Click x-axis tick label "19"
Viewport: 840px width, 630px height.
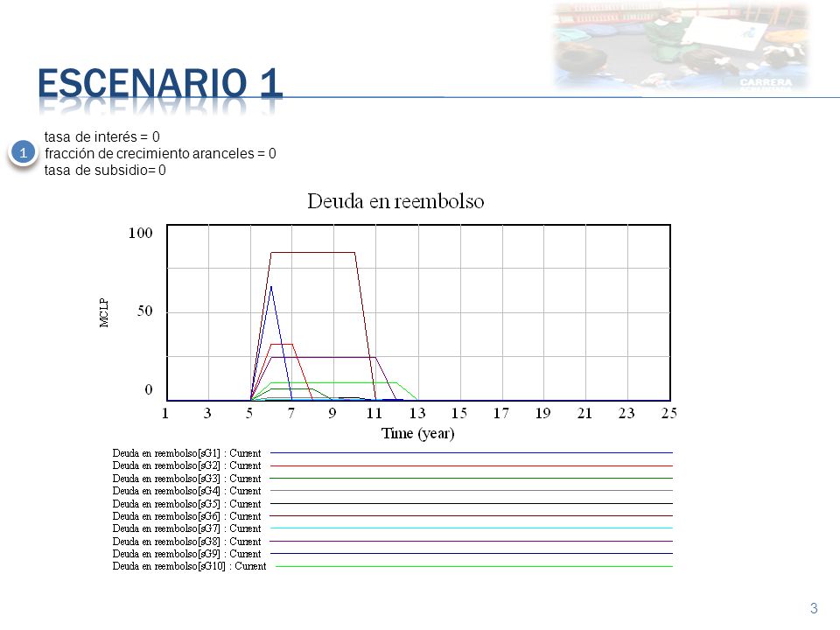[542, 413]
